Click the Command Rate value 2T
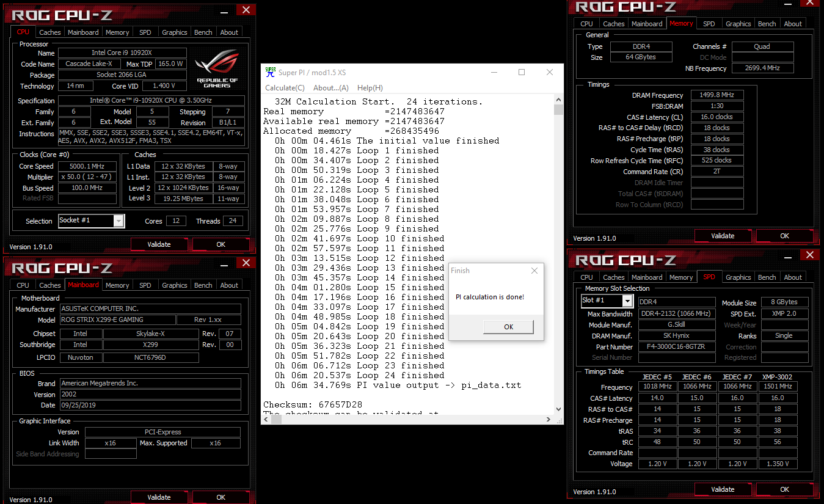Image resolution: width=824 pixels, height=504 pixels. click(x=717, y=172)
